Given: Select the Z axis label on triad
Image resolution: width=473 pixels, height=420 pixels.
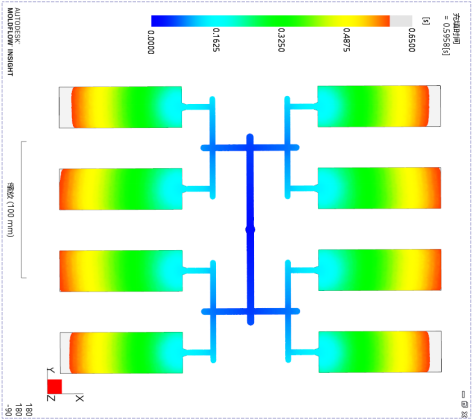Looking at the screenshot, I should point(51,398).
